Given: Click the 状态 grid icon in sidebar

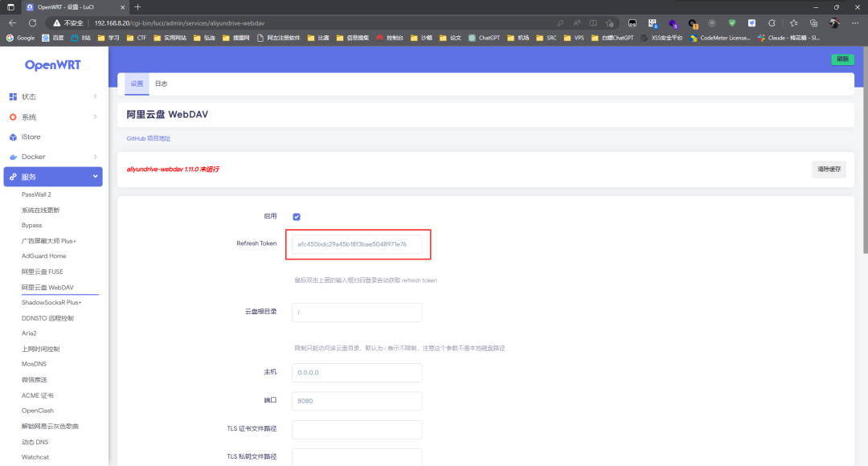Looking at the screenshot, I should pos(13,97).
